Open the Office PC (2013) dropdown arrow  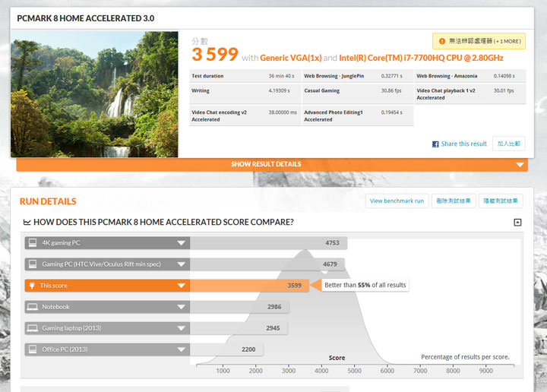[181, 349]
